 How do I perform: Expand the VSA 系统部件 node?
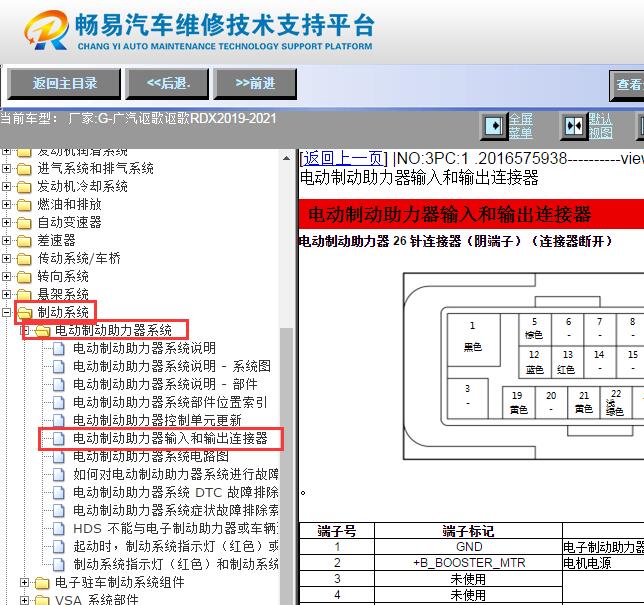click(x=24, y=600)
